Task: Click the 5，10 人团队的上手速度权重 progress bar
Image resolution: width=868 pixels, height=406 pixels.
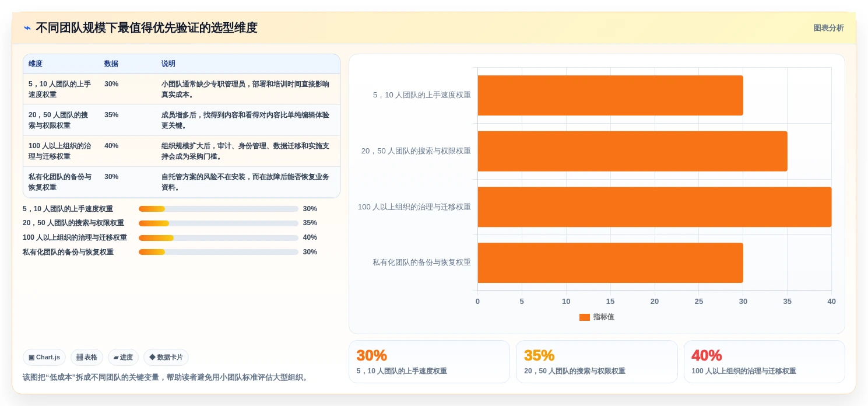Action: [219, 209]
